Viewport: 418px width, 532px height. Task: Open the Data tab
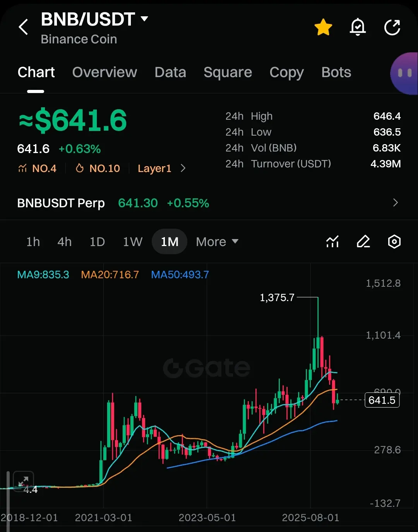tap(170, 72)
